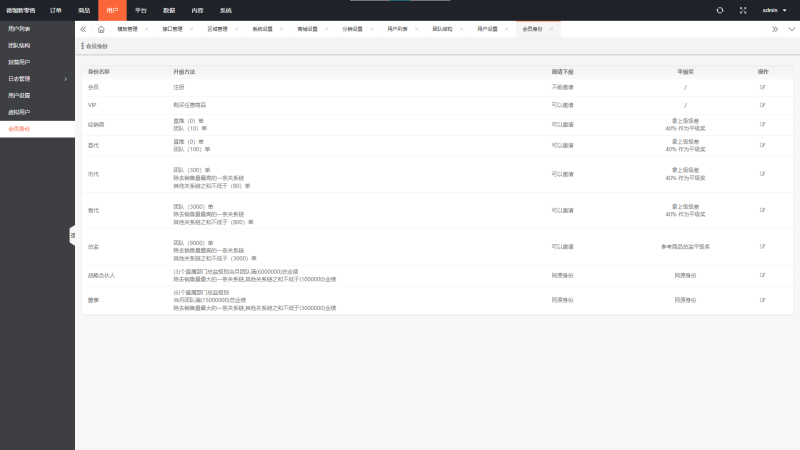Collapse the sidebar with edge handle
This screenshot has height=450, width=800.
coord(72,235)
